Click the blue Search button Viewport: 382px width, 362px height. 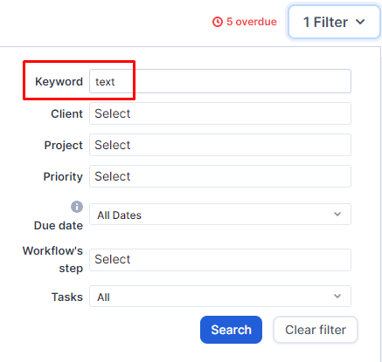click(231, 330)
